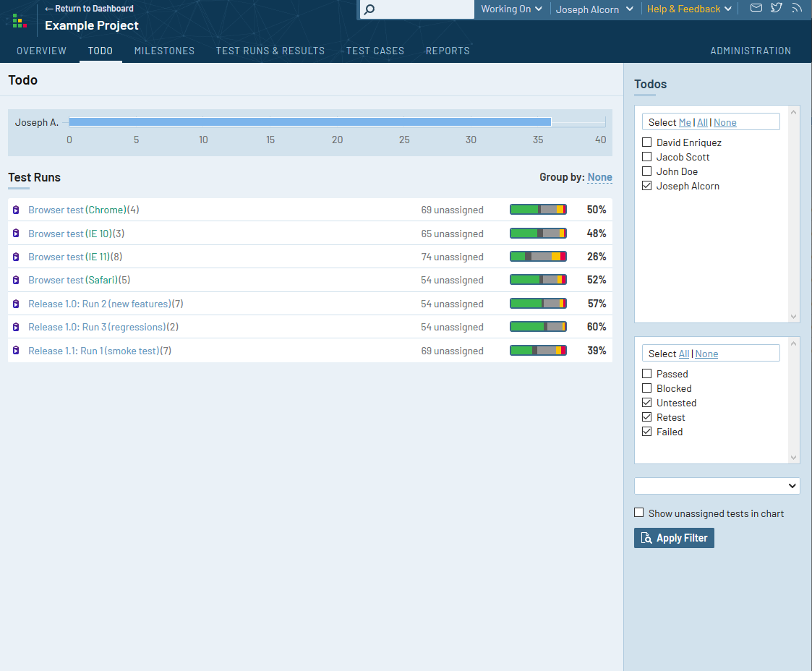Viewport: 812px width, 671px height.
Task: Switch to the Overview tab
Action: pyautogui.click(x=41, y=51)
